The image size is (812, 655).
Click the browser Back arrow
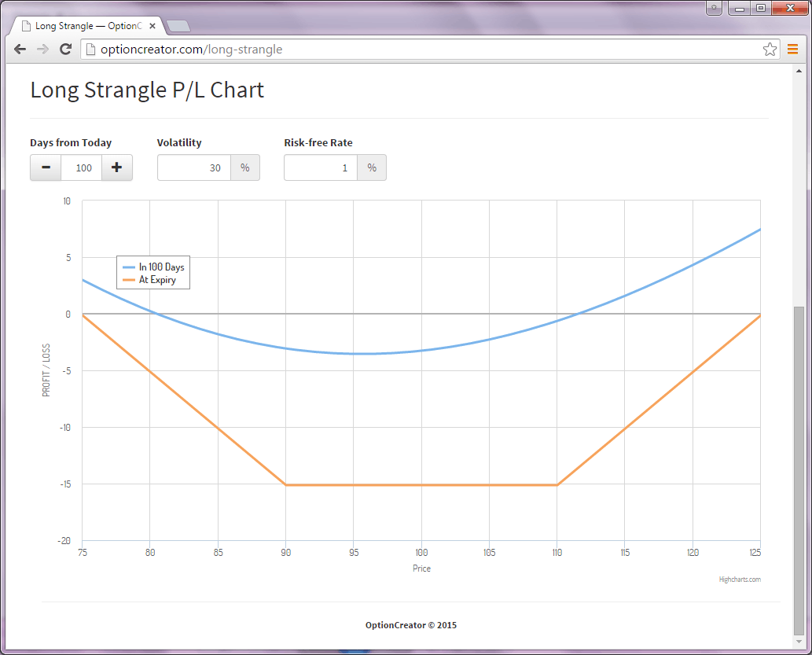(20, 49)
